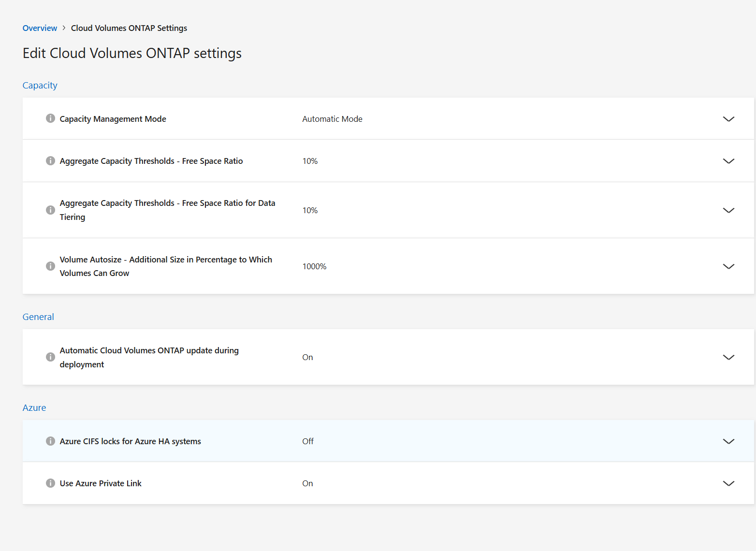This screenshot has height=551, width=756.
Task: Click the info icon for Data Tiering threshold
Action: [x=50, y=210]
